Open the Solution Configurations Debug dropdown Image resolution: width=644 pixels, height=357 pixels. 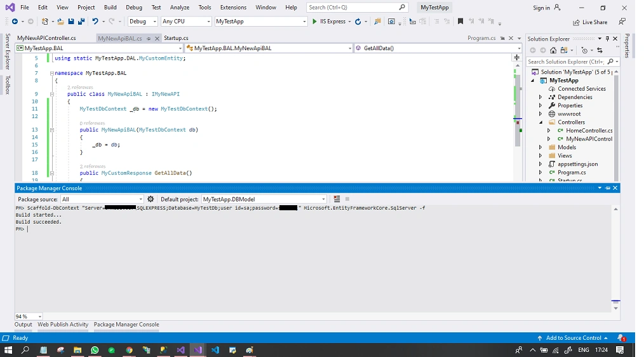point(142,22)
